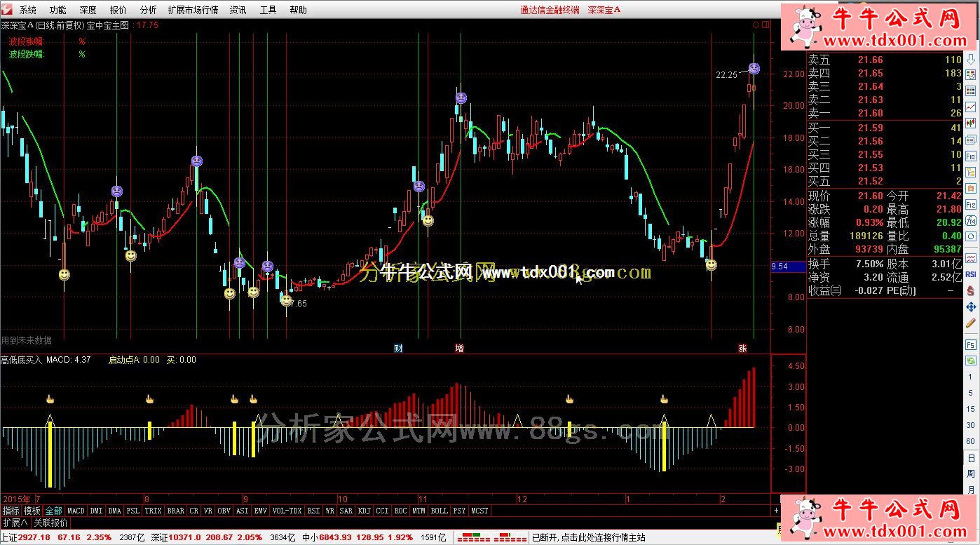Click the plus expander after indicator tabs
This screenshot has height=545, width=980.
point(776,511)
